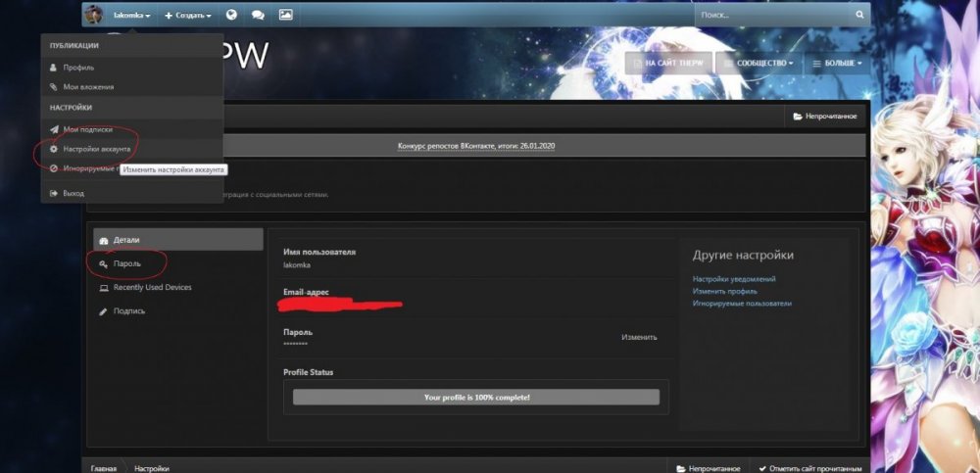Click the user avatar thumbnail
Image resolution: width=980 pixels, height=473 pixels.
(x=94, y=15)
